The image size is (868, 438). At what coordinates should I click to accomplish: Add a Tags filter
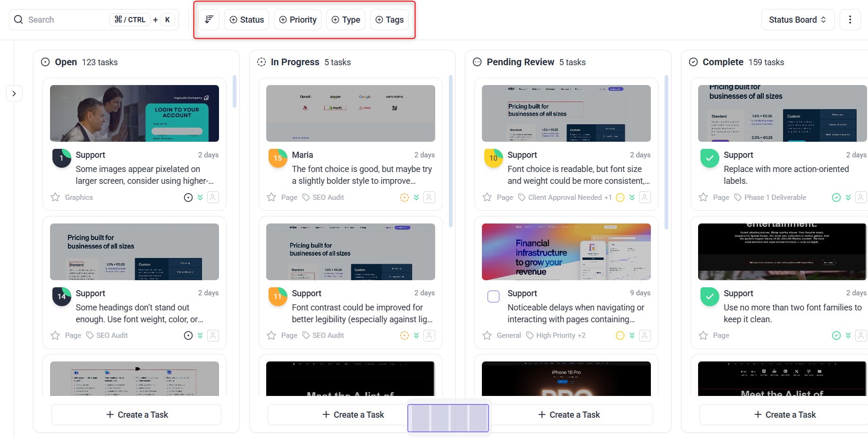[x=389, y=19]
